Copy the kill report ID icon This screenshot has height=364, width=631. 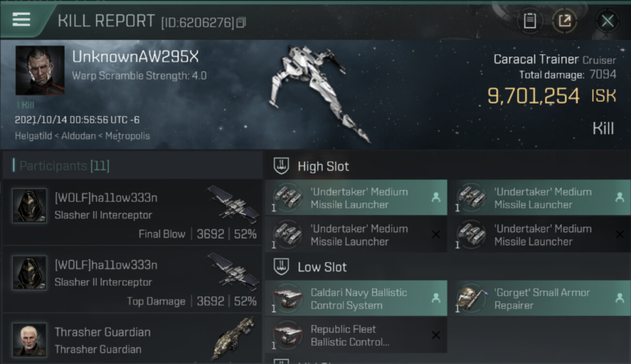[241, 22]
